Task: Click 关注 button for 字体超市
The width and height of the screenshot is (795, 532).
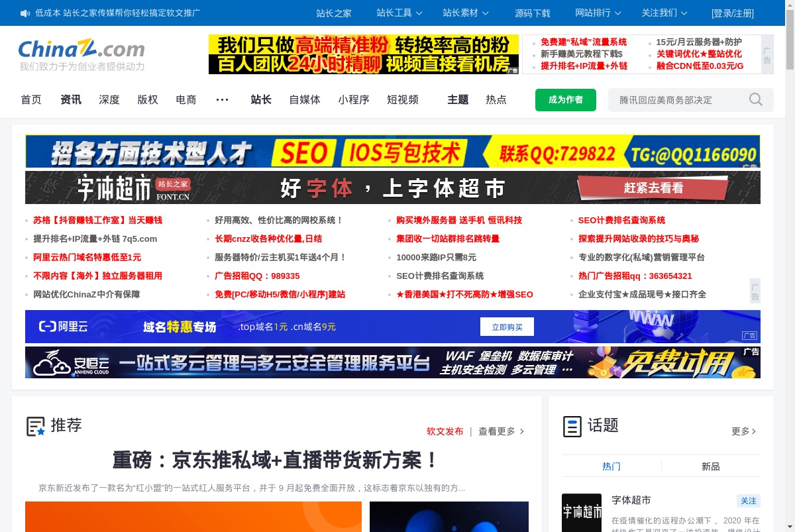Action: (749, 501)
